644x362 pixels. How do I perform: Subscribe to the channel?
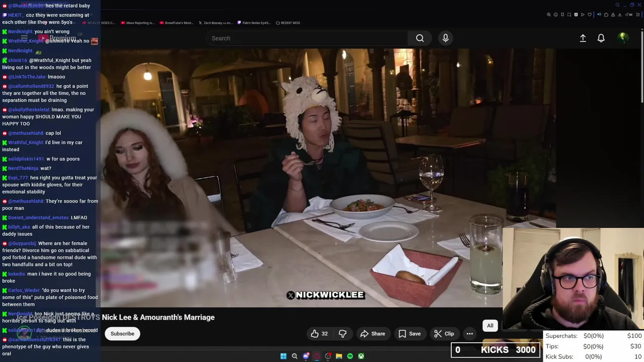(x=122, y=333)
